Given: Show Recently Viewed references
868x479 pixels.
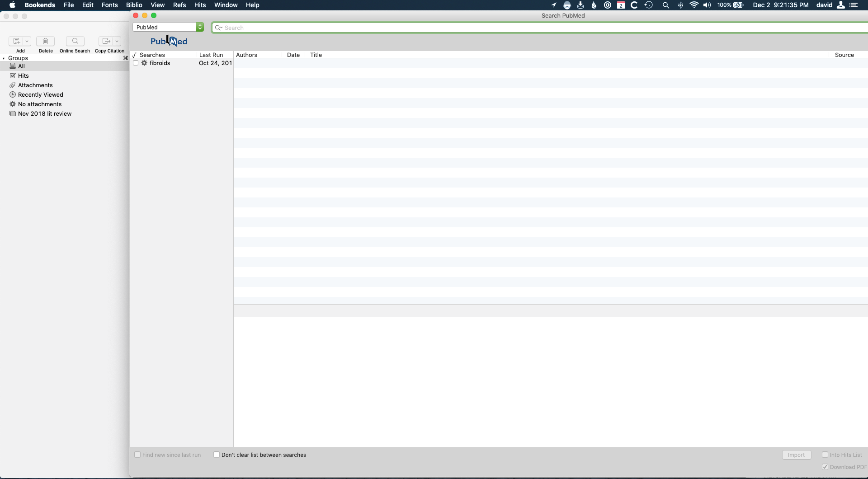Looking at the screenshot, I should coord(65,94).
